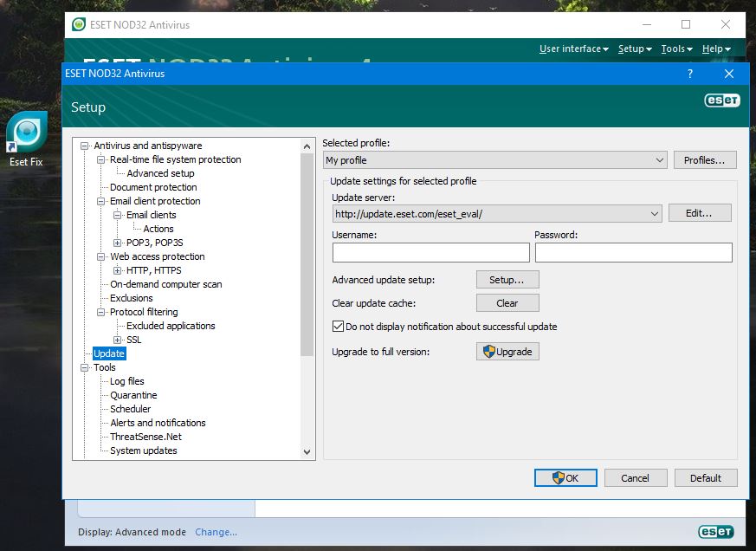
Task: Collapse the Tools tree node
Action: (x=85, y=367)
